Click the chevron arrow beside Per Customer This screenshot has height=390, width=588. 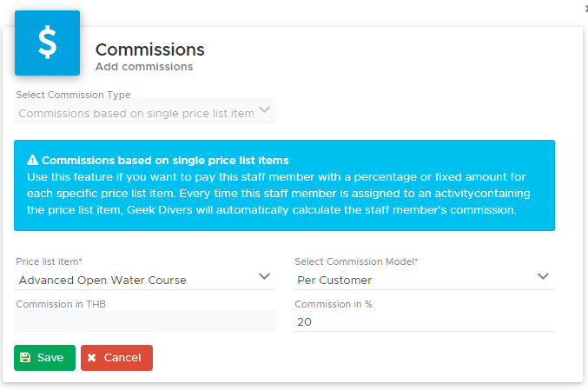[543, 276]
